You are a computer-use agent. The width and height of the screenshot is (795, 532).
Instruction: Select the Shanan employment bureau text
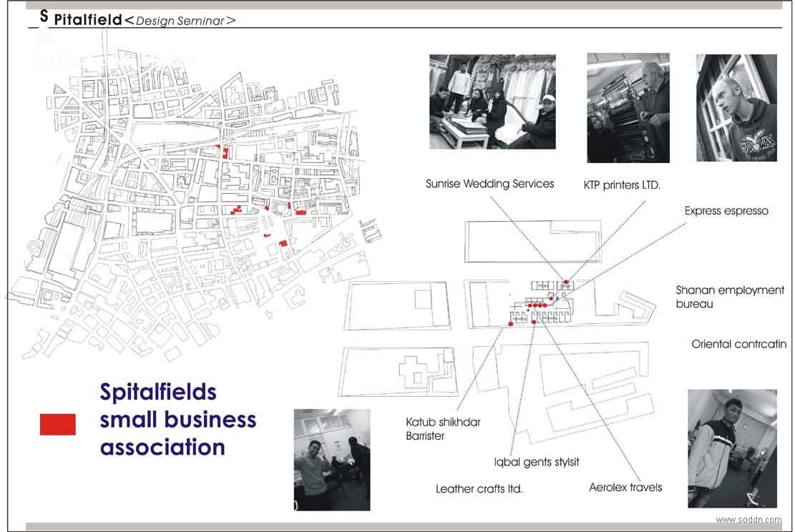tap(730, 297)
